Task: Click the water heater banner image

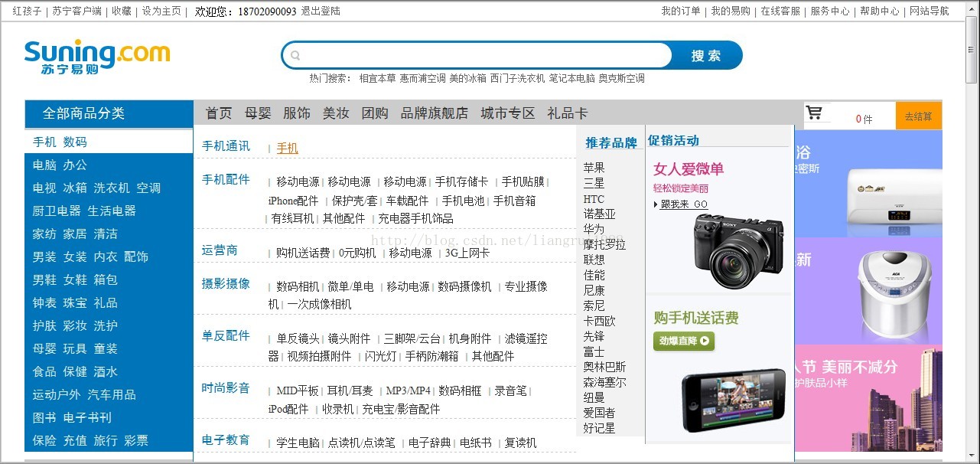Action: tap(869, 183)
